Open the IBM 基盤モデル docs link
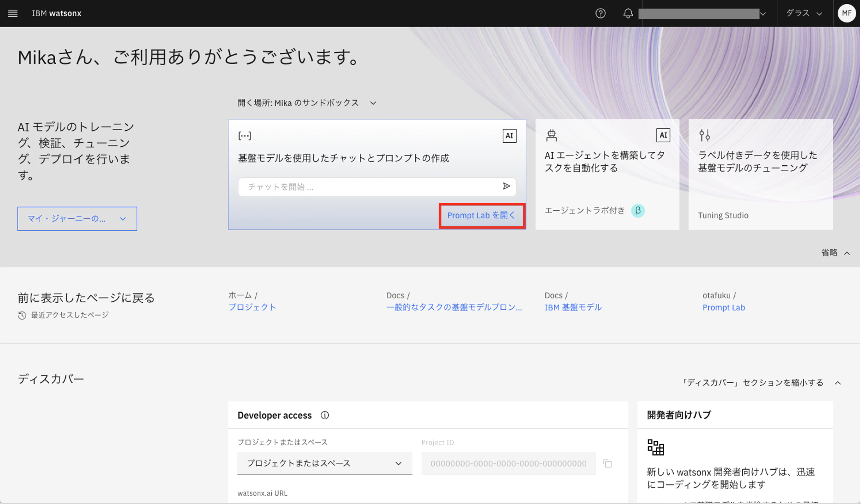This screenshot has height=504, width=861. tap(573, 307)
